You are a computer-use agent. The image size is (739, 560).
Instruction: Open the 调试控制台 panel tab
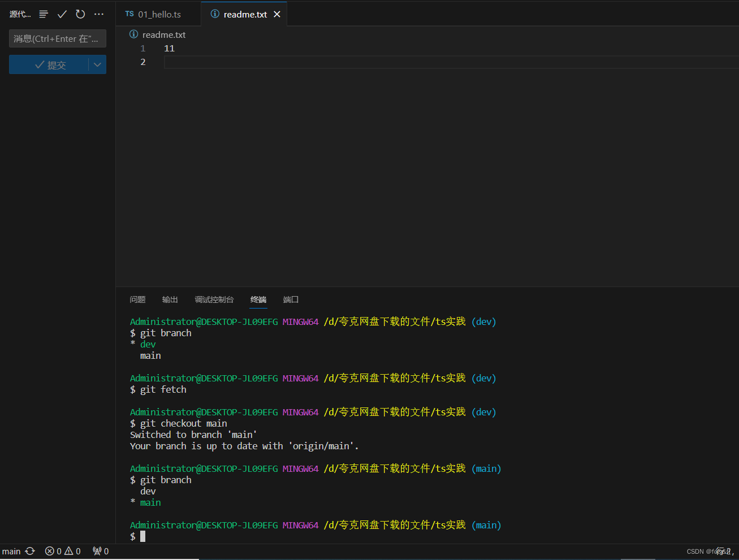pyautogui.click(x=214, y=299)
